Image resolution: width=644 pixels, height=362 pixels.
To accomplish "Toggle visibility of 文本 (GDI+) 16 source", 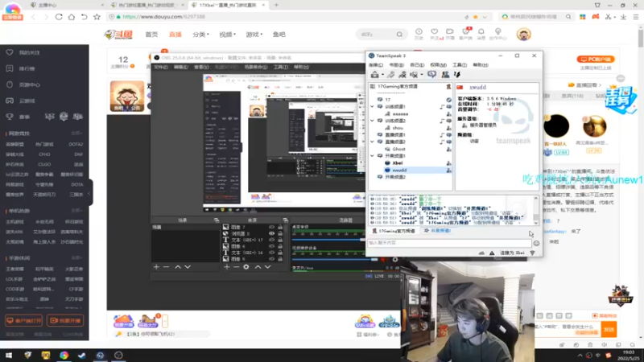I will tap(271, 253).
